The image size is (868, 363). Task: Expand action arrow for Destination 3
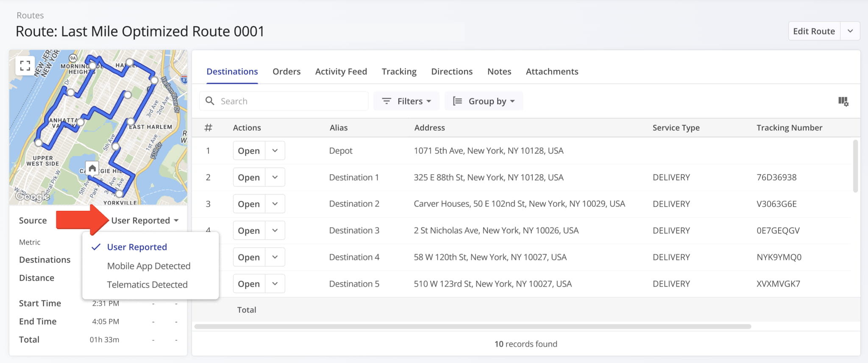[x=275, y=231]
